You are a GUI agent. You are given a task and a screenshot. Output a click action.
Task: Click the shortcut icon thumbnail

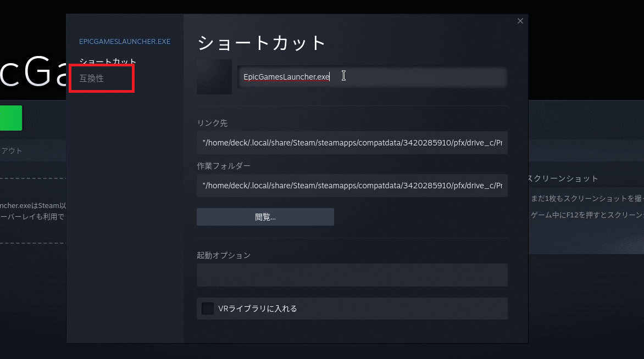point(214,77)
